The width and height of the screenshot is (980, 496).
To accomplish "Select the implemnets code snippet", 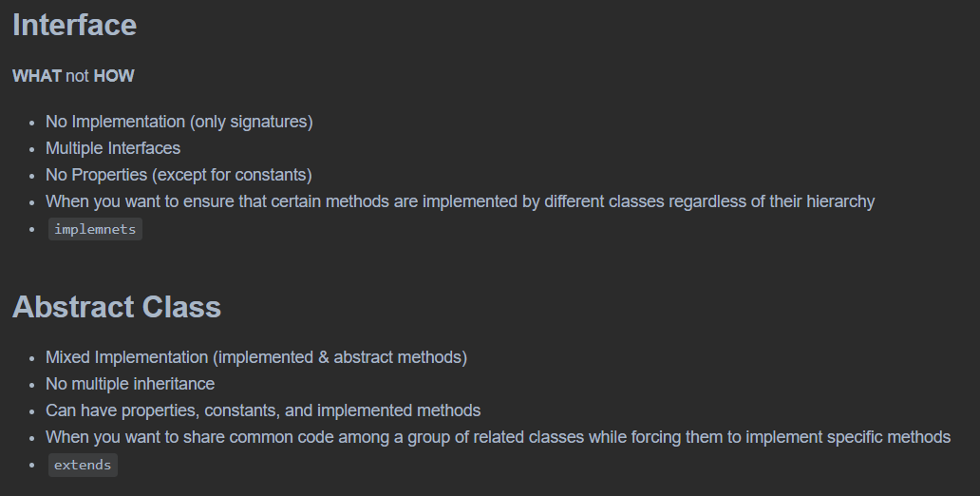I will pos(95,229).
